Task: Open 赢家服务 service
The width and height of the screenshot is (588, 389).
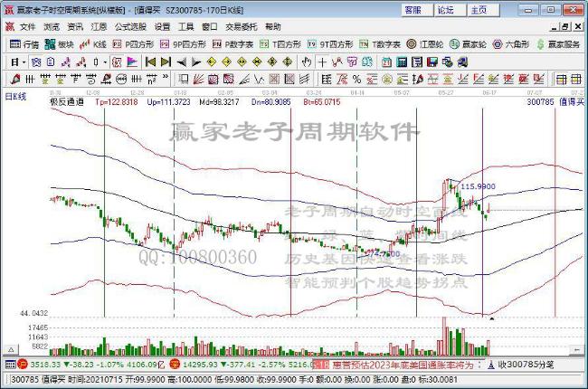Action: click(x=557, y=44)
